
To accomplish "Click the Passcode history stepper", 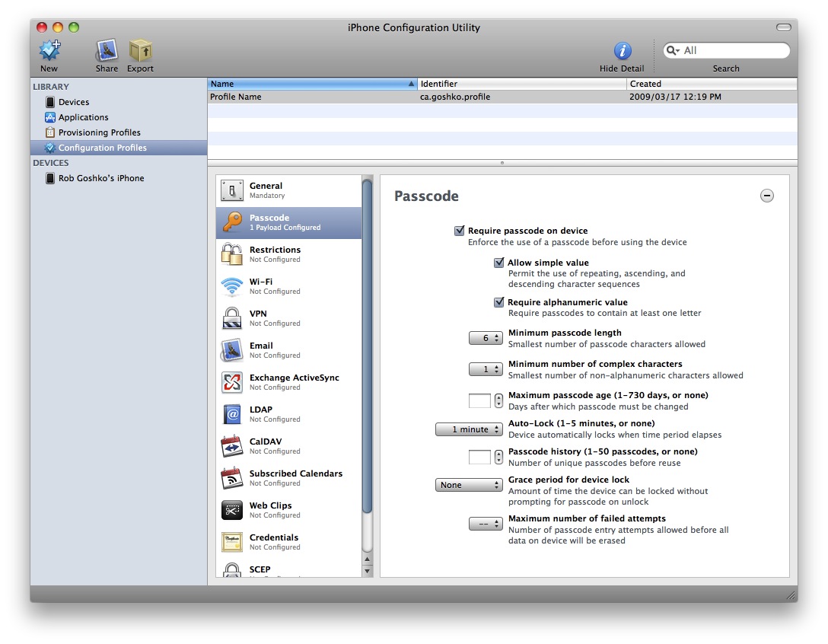I will (x=498, y=457).
